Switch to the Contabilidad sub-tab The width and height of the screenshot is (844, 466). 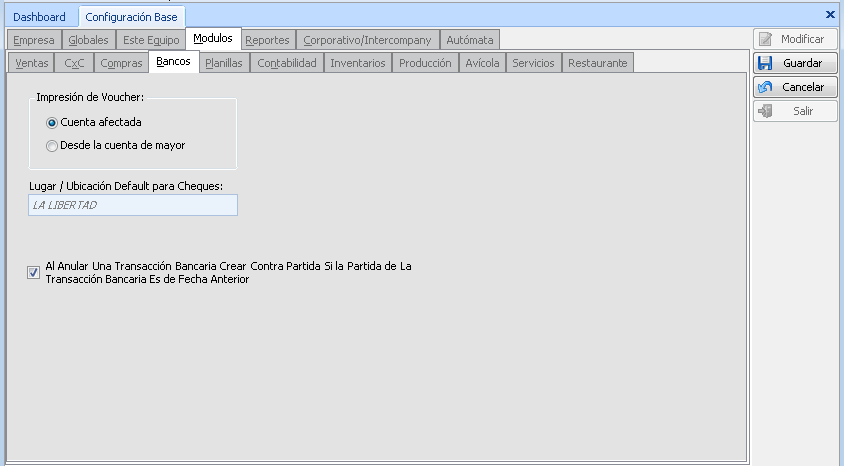pyautogui.click(x=286, y=63)
